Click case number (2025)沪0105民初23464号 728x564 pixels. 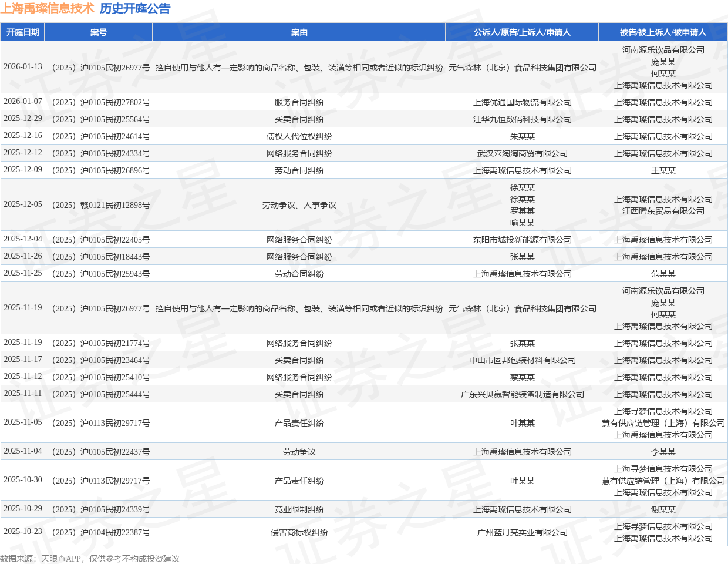tap(99, 360)
